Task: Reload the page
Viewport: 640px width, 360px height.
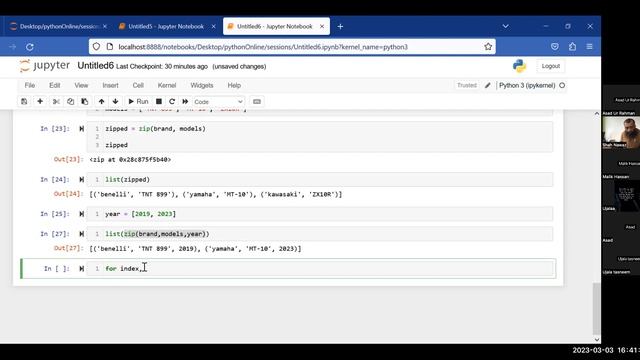Action: coord(30,47)
